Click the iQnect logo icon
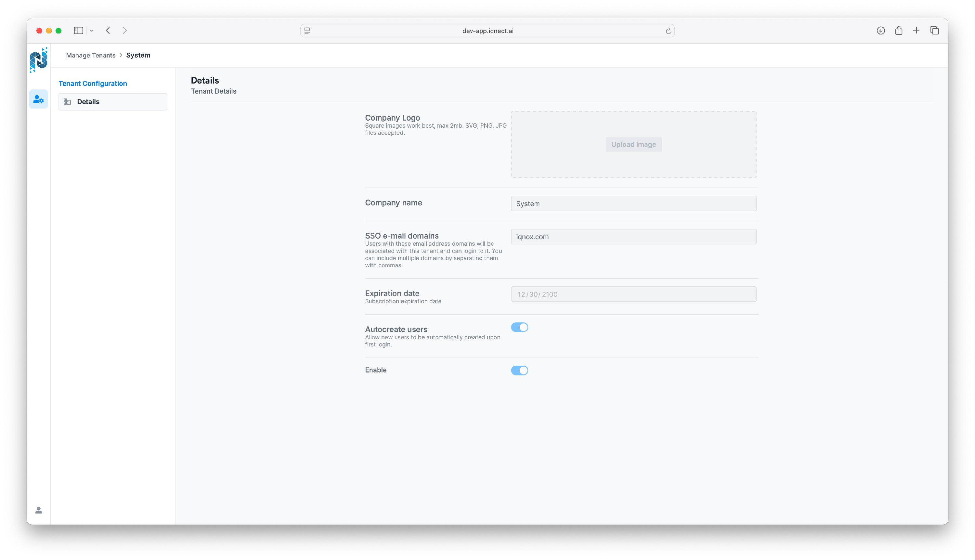 click(x=38, y=60)
